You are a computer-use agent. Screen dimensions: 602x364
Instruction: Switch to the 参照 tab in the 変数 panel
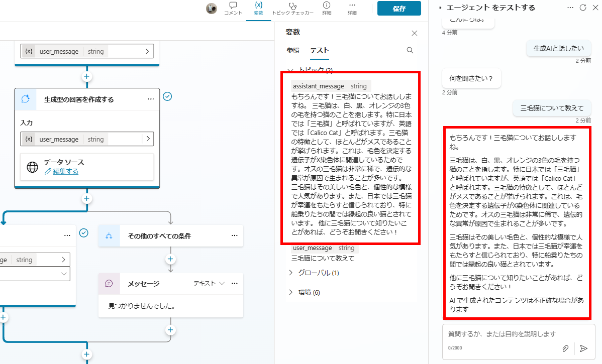pyautogui.click(x=293, y=50)
